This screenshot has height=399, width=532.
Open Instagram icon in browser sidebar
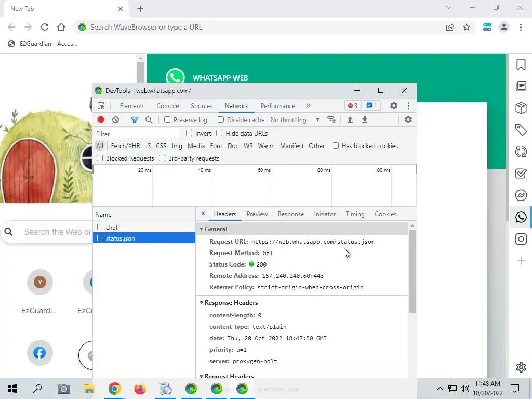click(521, 239)
